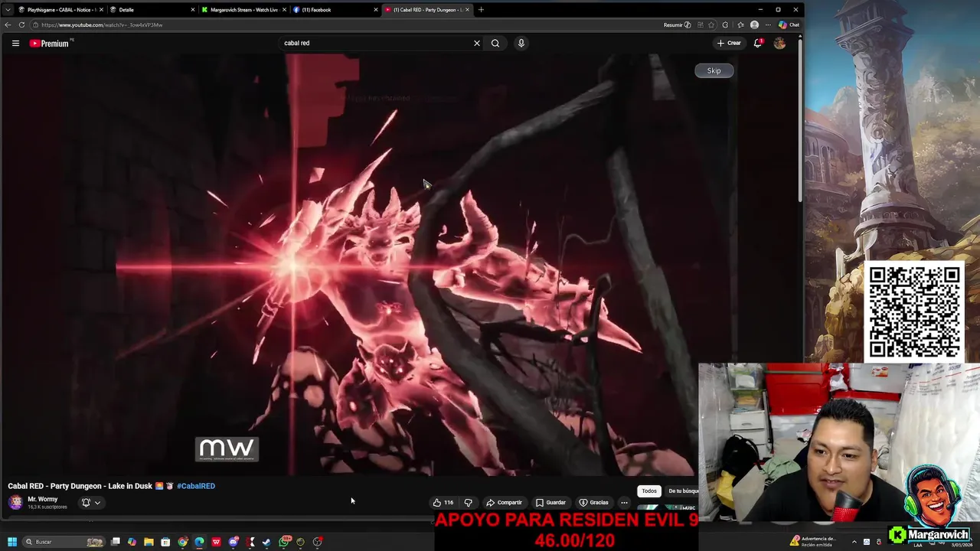Open browser profile icon

[754, 24]
